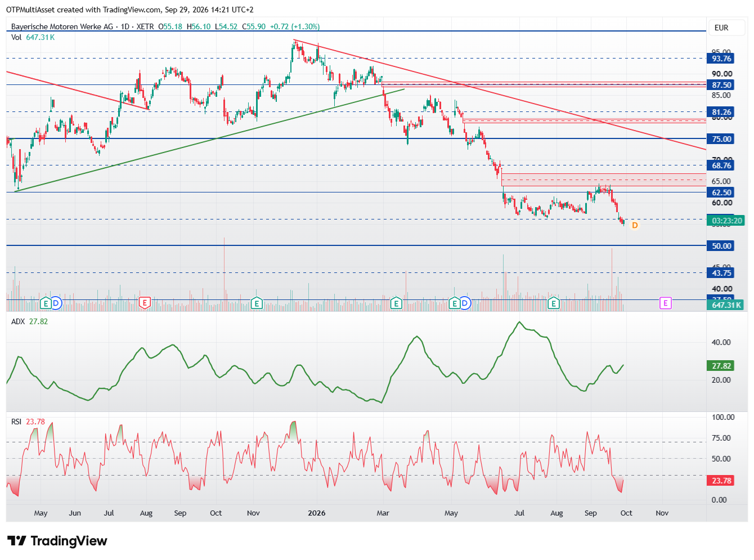The height and width of the screenshot is (560, 754).
Task: Select the Vol 647.31K legend
Action: click(x=33, y=37)
